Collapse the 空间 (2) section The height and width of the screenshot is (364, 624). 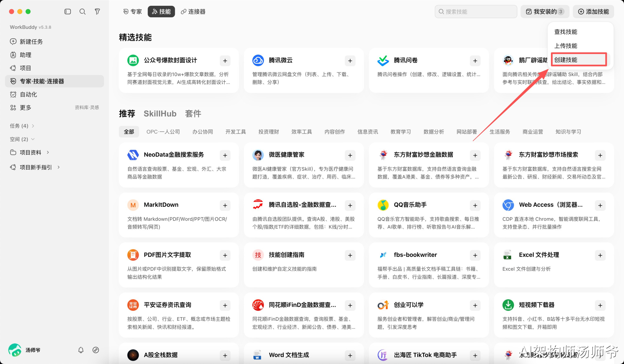tap(22, 139)
